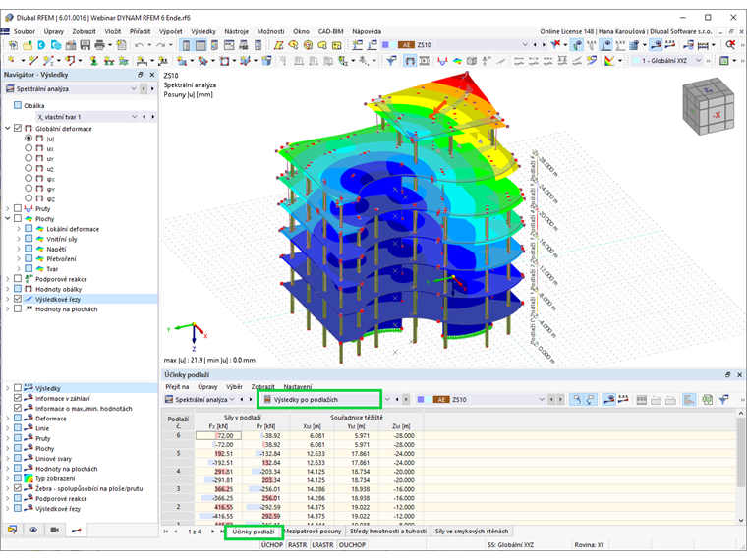Expand the Podporové reakce node in upper tree
This screenshot has height=560, width=747.
[x=8, y=279]
